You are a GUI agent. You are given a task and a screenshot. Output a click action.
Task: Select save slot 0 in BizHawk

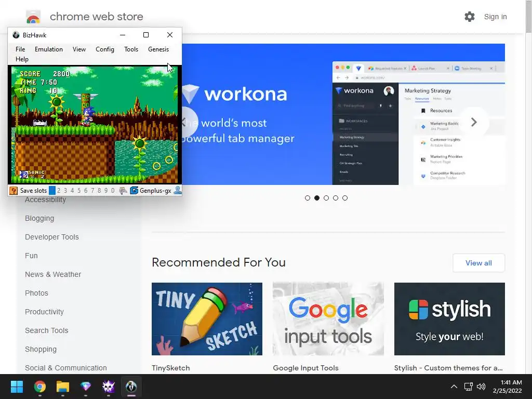(113, 191)
